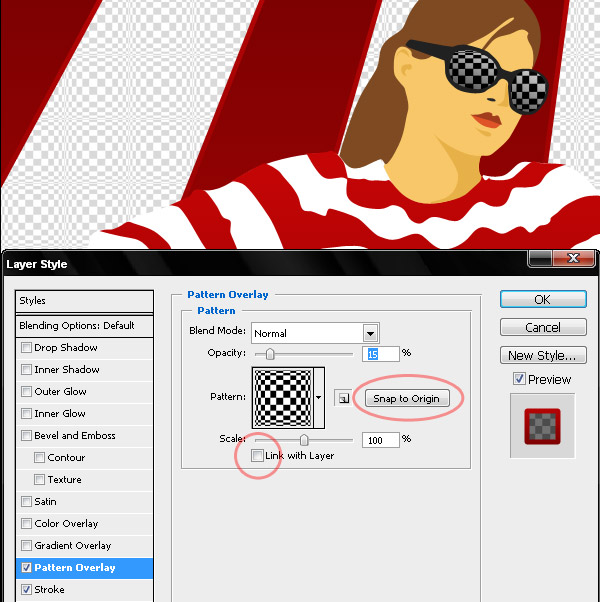The width and height of the screenshot is (600, 602).
Task: Click New Style... button
Action: coord(543,355)
